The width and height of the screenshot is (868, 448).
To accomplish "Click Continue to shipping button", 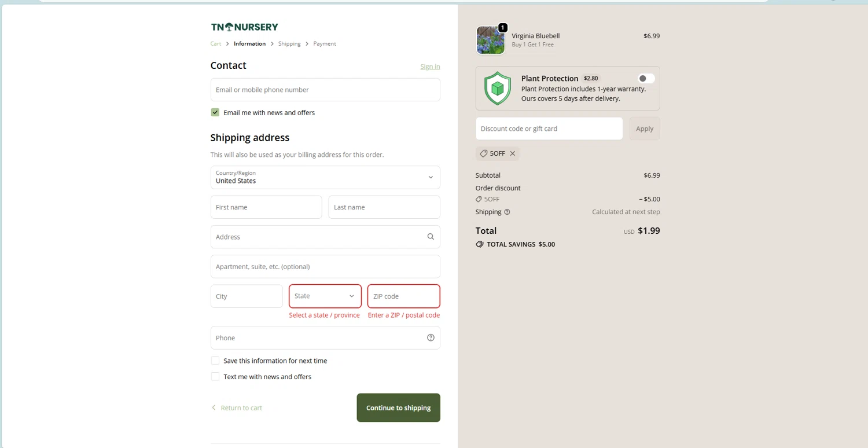I will coord(398,407).
